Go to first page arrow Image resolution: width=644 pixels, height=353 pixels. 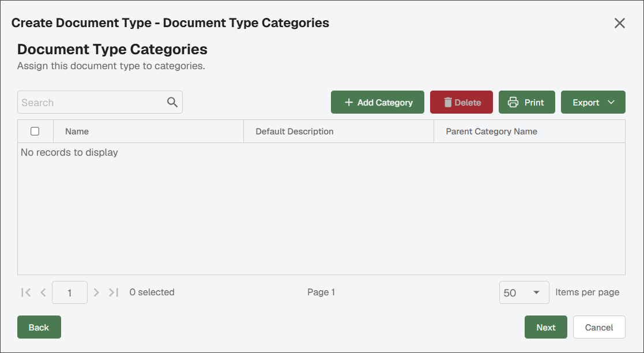point(26,292)
